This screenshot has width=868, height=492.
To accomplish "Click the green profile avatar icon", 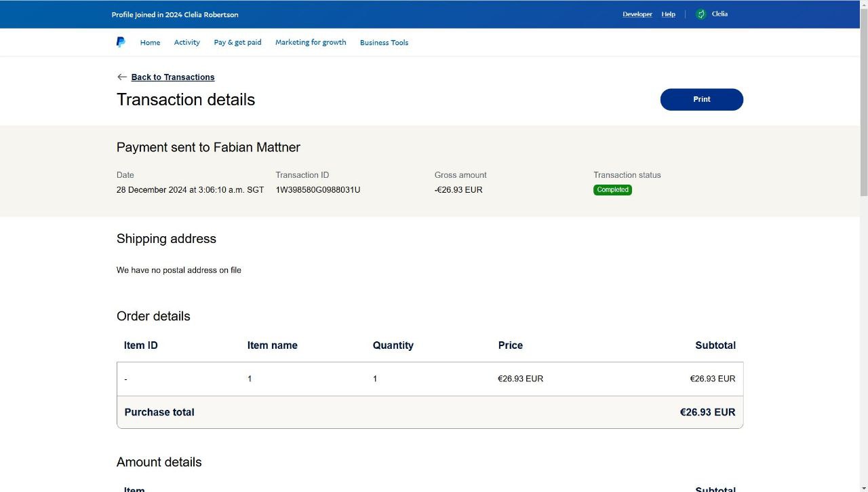I will [701, 14].
